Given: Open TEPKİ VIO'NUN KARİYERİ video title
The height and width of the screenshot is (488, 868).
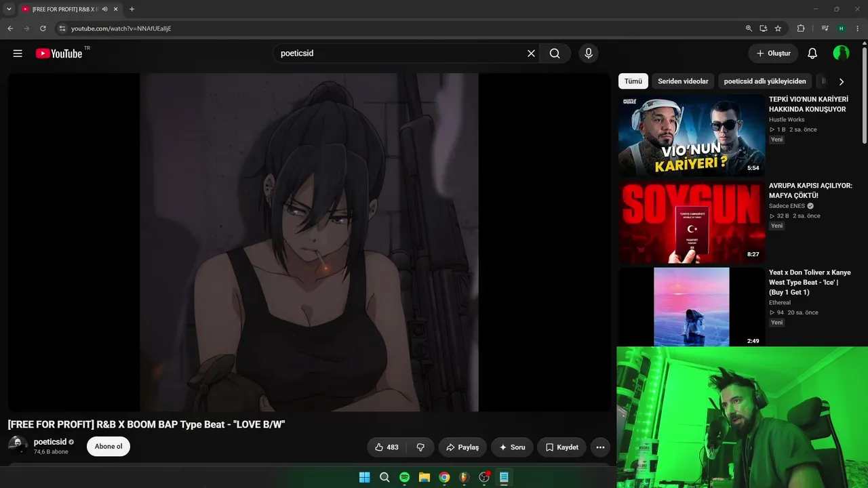Looking at the screenshot, I should [808, 104].
